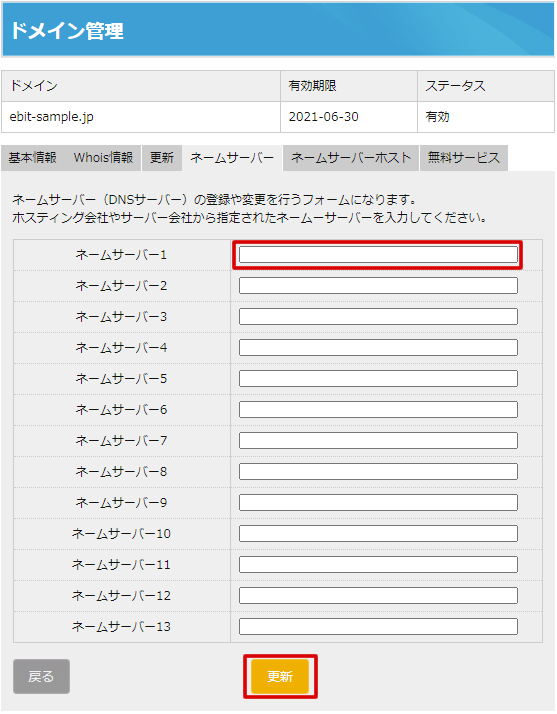This screenshot has width=557, height=714.
Task: Open the 無料サービス tab
Action: [x=464, y=158]
